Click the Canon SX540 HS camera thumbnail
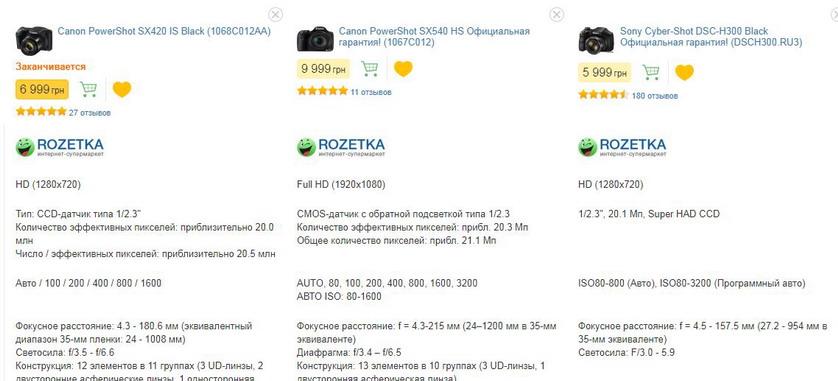 click(315, 39)
